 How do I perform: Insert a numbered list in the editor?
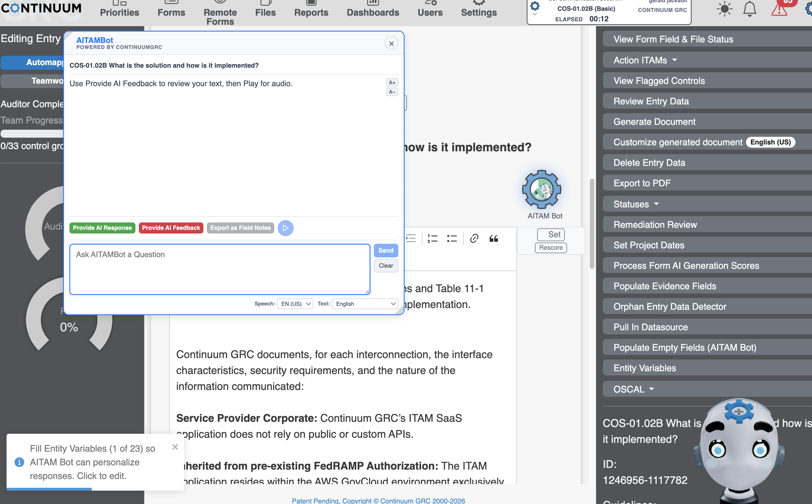[432, 238]
